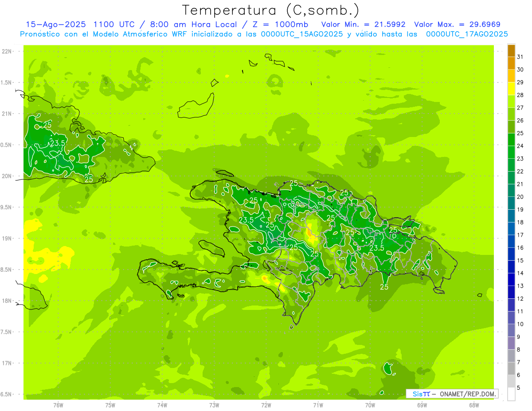The image size is (532, 411).
Task: Click the "23.5" contour label in eastern Dominican Republic
Action: tap(376, 248)
